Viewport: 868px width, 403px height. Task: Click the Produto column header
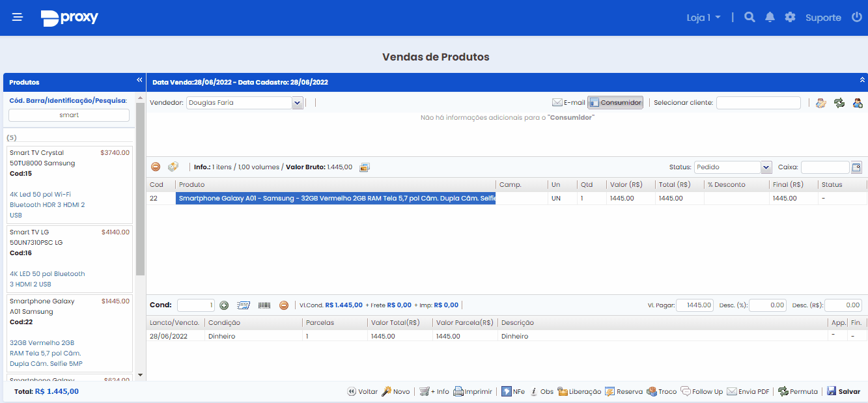tap(335, 185)
